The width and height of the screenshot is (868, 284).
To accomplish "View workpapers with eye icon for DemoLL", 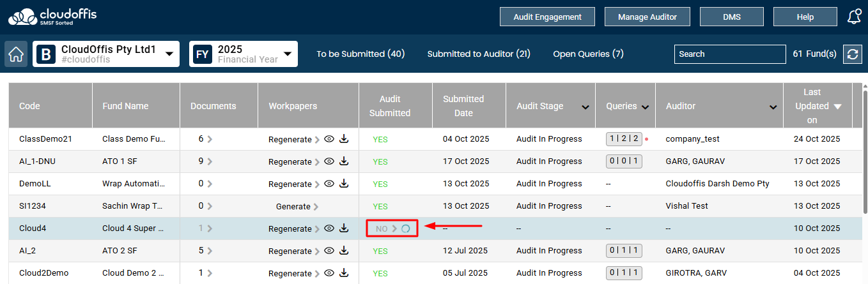I will [329, 184].
